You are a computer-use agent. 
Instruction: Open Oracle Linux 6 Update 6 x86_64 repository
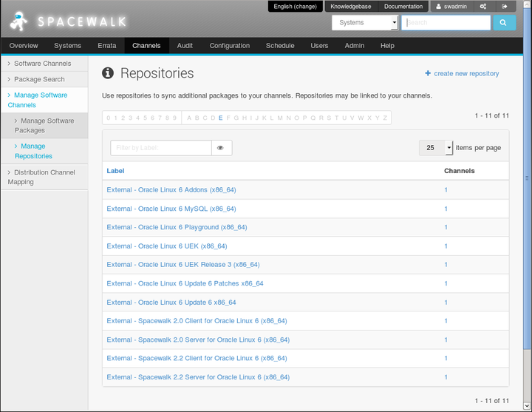coord(171,303)
